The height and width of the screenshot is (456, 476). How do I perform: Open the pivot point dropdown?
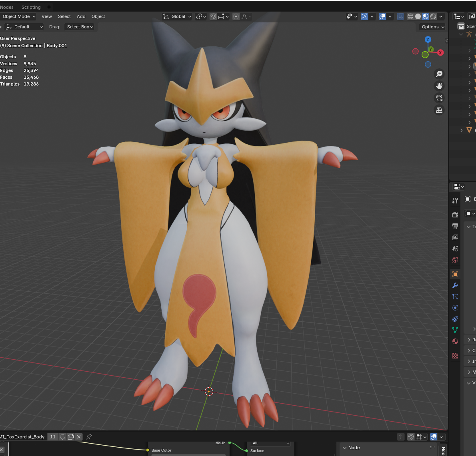(x=201, y=16)
